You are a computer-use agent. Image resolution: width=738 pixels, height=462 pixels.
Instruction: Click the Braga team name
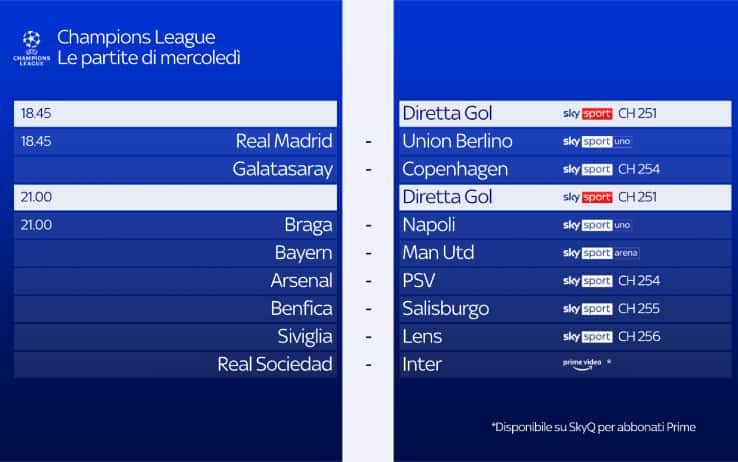pyautogui.click(x=307, y=226)
